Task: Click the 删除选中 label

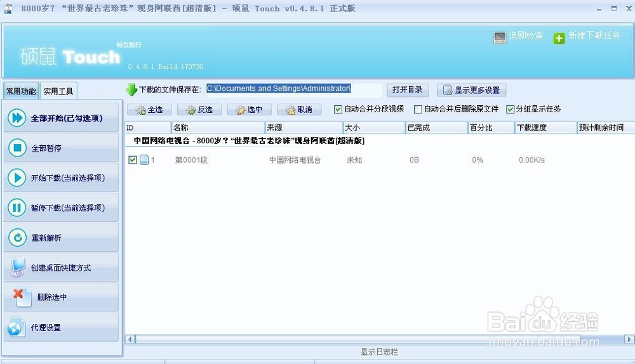Action: [x=52, y=297]
